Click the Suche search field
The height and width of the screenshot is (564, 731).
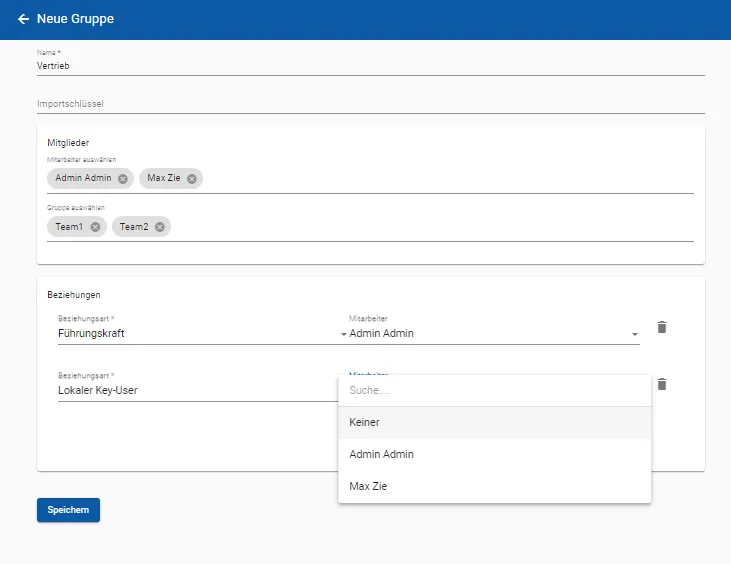click(494, 390)
